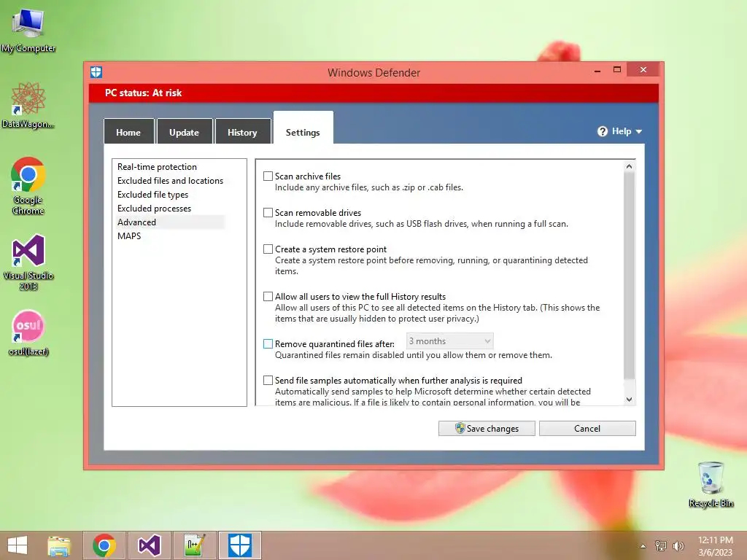747x560 pixels.
Task: Select Excluded file types
Action: pos(153,194)
